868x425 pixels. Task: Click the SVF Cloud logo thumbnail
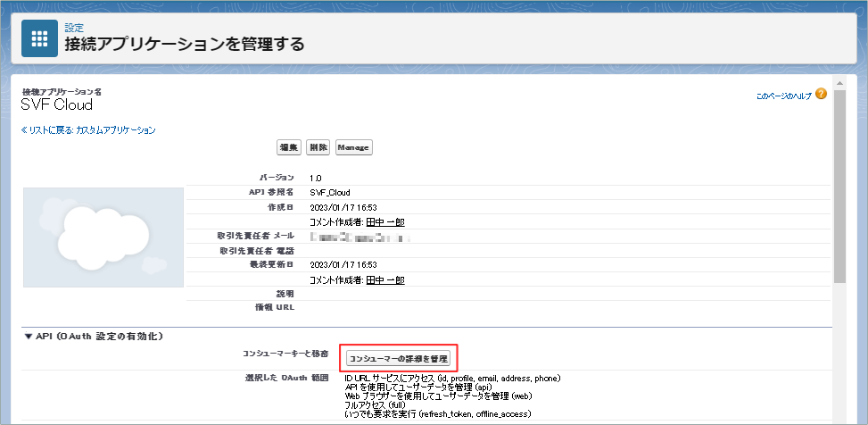103,237
